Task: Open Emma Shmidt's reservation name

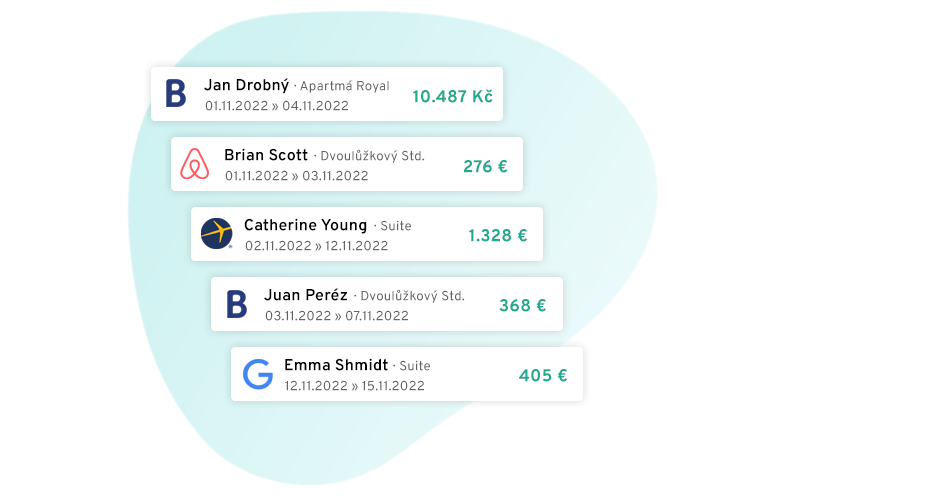Action: [x=336, y=365]
